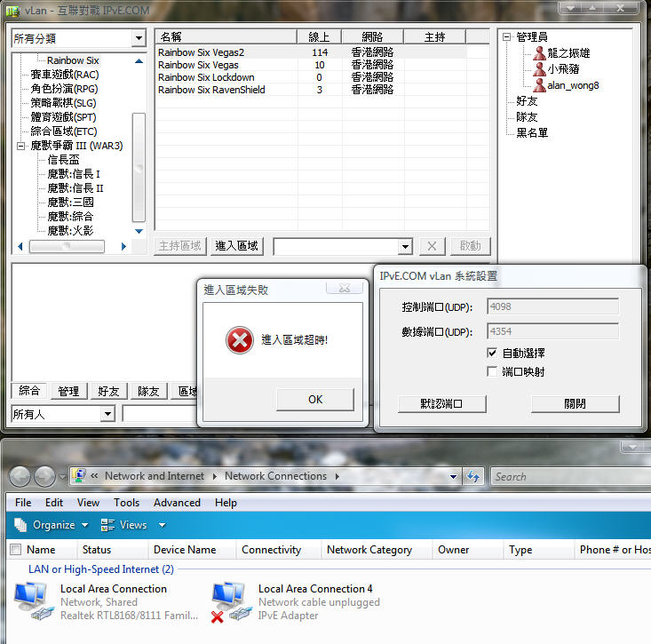This screenshot has height=644, width=651.
Task: Select 魔獸:三國 in category tree
Action: coord(70,203)
